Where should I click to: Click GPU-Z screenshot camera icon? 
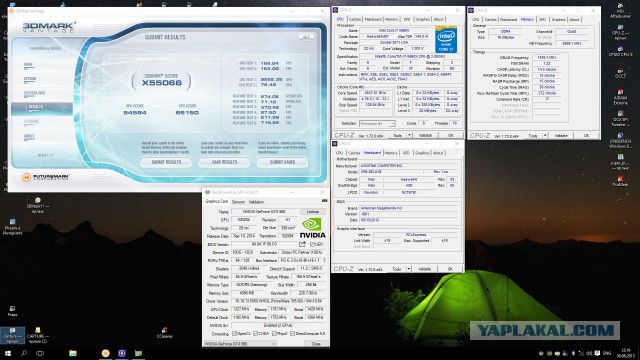324,201
